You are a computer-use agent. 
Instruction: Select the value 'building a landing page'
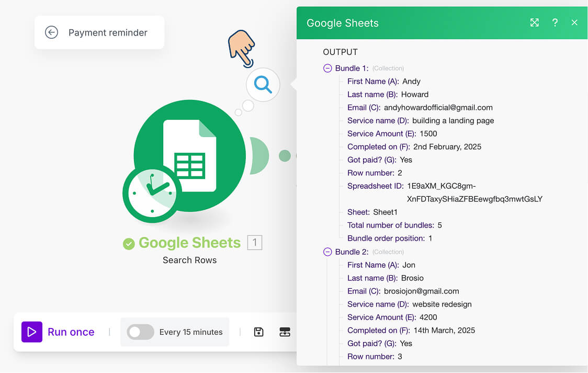(x=453, y=121)
